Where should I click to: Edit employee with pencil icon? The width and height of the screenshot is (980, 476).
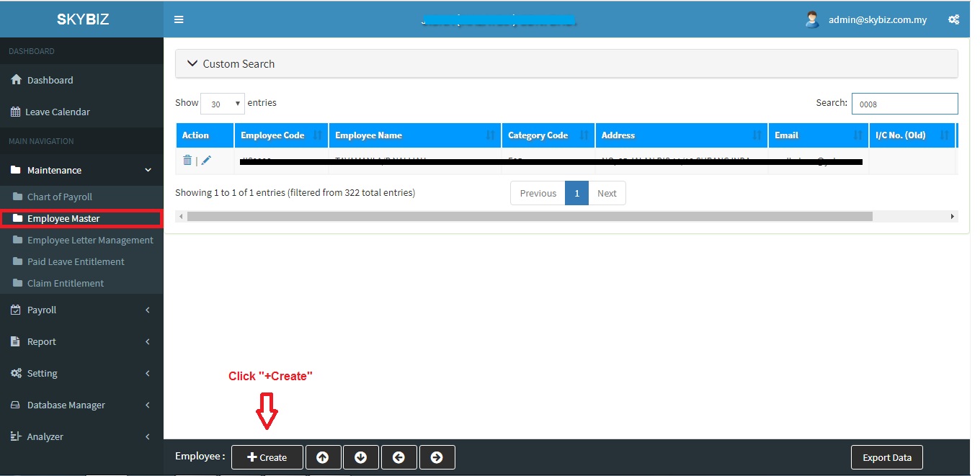tap(206, 161)
